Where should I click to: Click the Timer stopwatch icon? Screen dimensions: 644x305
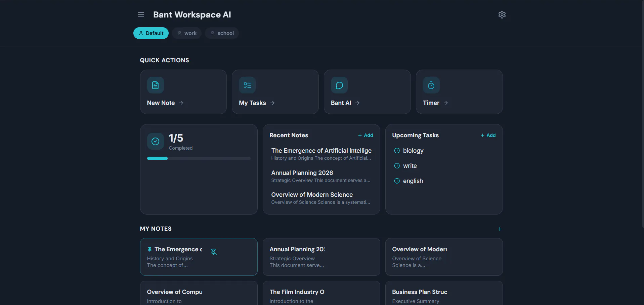coord(431,85)
